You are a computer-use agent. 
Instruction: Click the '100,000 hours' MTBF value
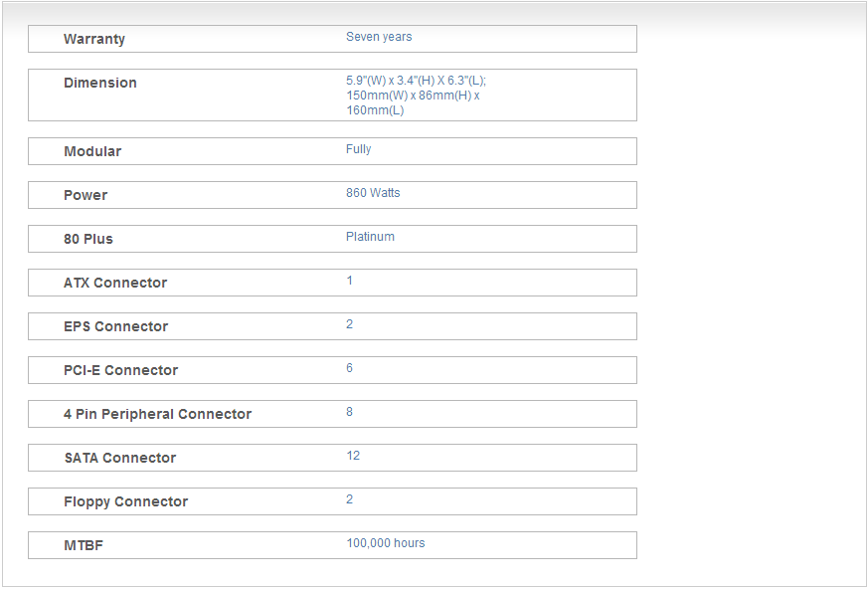[386, 543]
